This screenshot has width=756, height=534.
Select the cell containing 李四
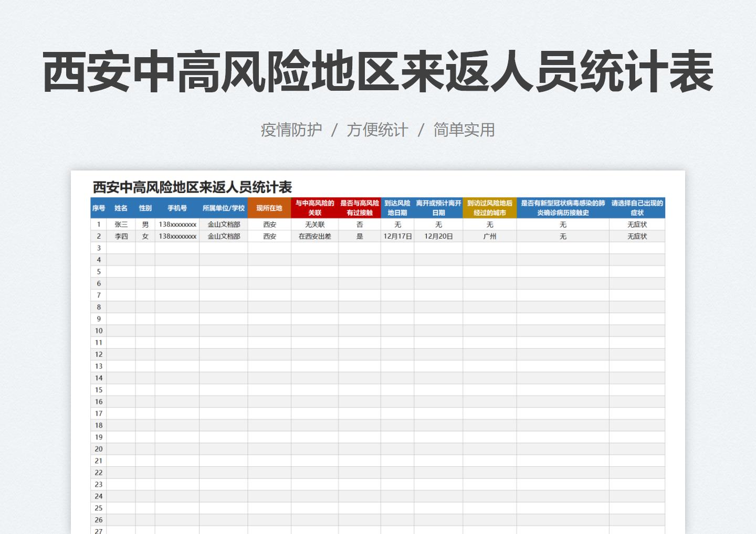pos(121,236)
